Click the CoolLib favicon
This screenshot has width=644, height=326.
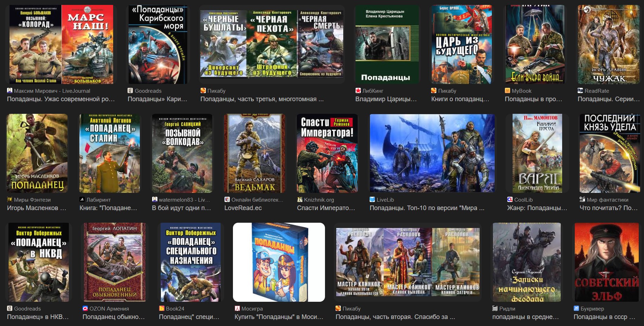510,200
